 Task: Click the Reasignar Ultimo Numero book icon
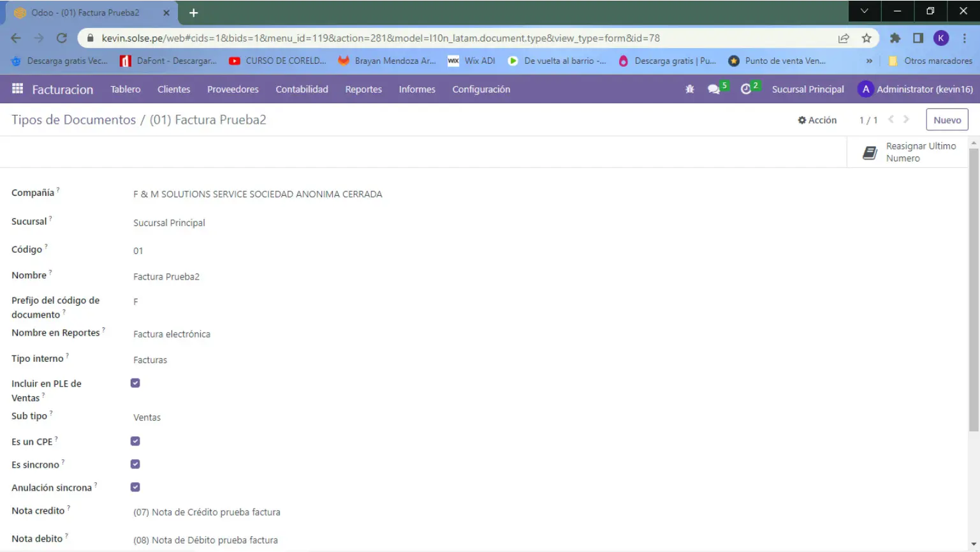[870, 153]
